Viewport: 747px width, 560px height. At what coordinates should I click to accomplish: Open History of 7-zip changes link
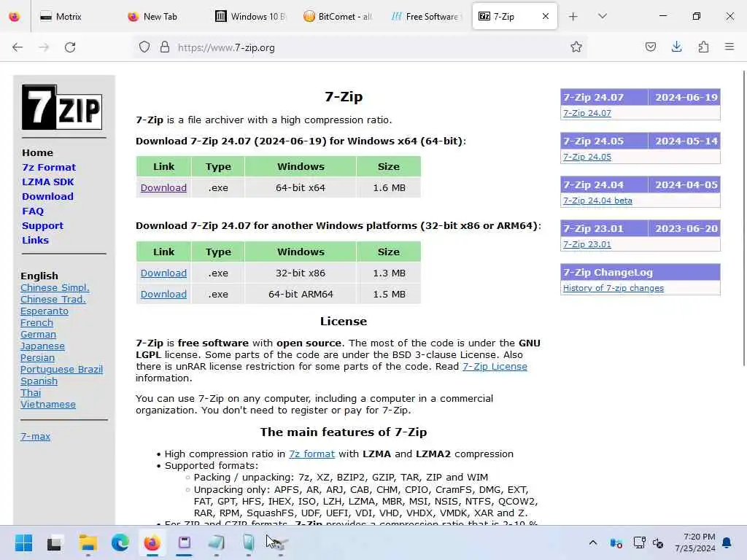coord(613,288)
